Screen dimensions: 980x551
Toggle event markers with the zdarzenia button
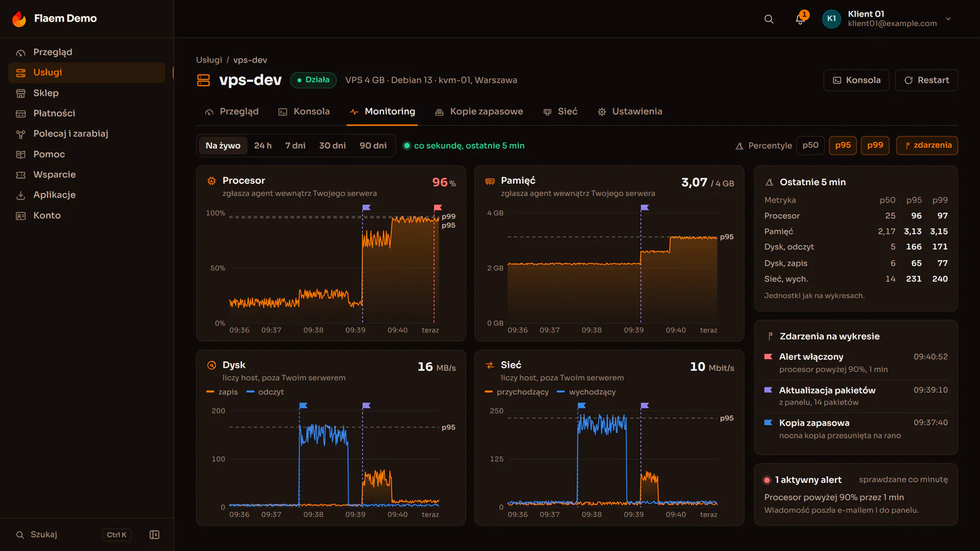coord(927,146)
